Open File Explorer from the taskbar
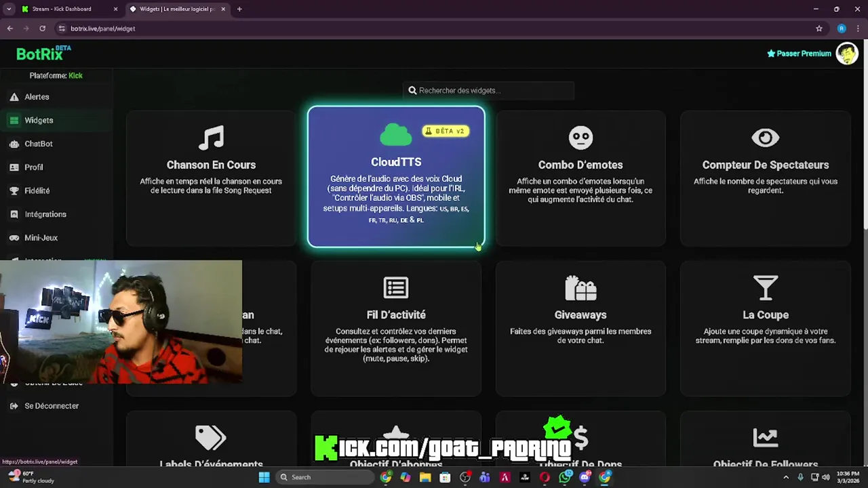 pyautogui.click(x=425, y=477)
